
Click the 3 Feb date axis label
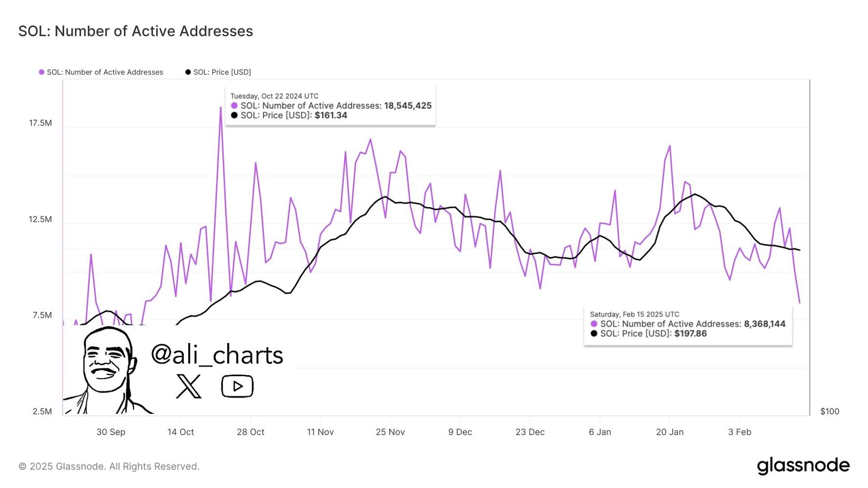[740, 432]
